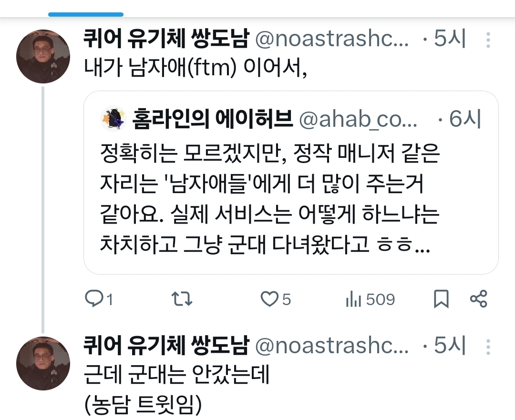
Task: Open bottom profile avatar of 퀴어 유기체
Action: (x=43, y=364)
